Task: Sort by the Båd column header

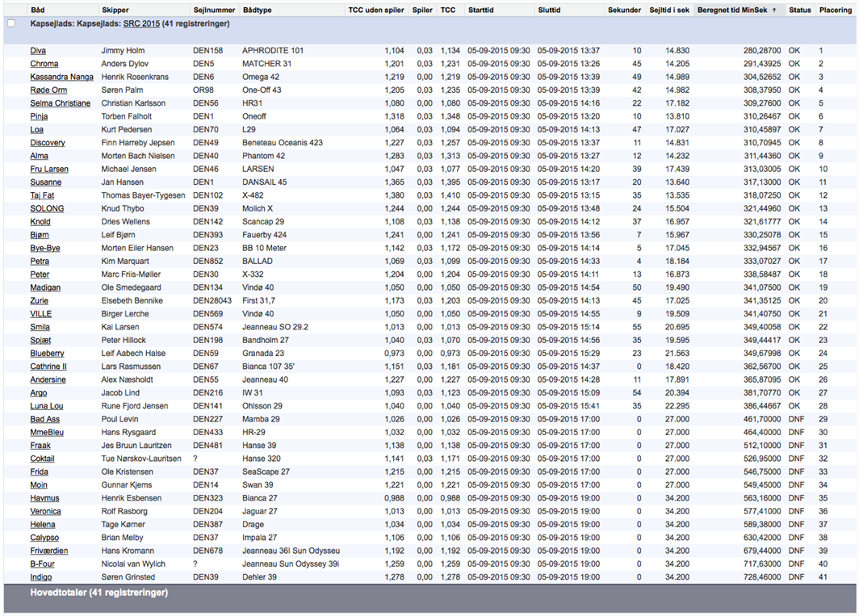Action: coord(38,10)
